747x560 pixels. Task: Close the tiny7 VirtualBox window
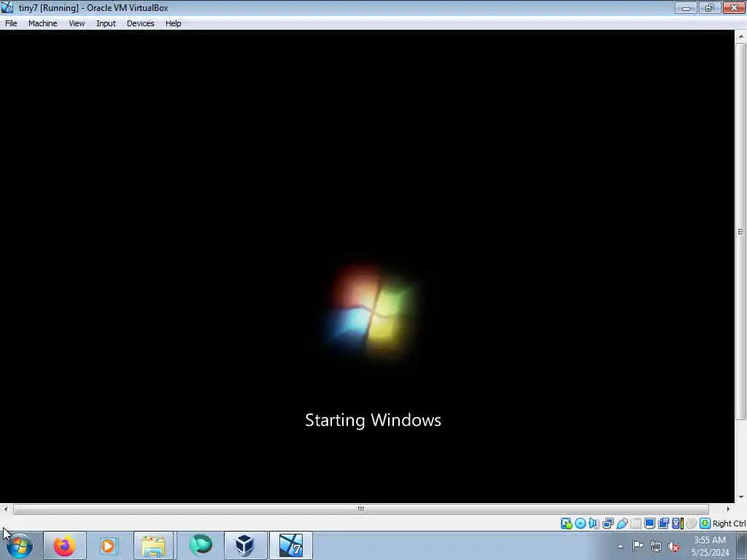pyautogui.click(x=734, y=7)
